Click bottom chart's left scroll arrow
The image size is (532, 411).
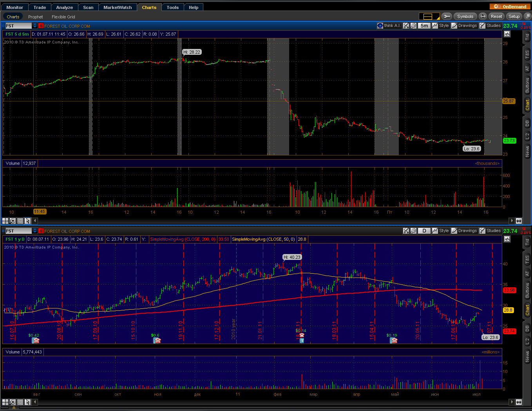tap(35, 402)
